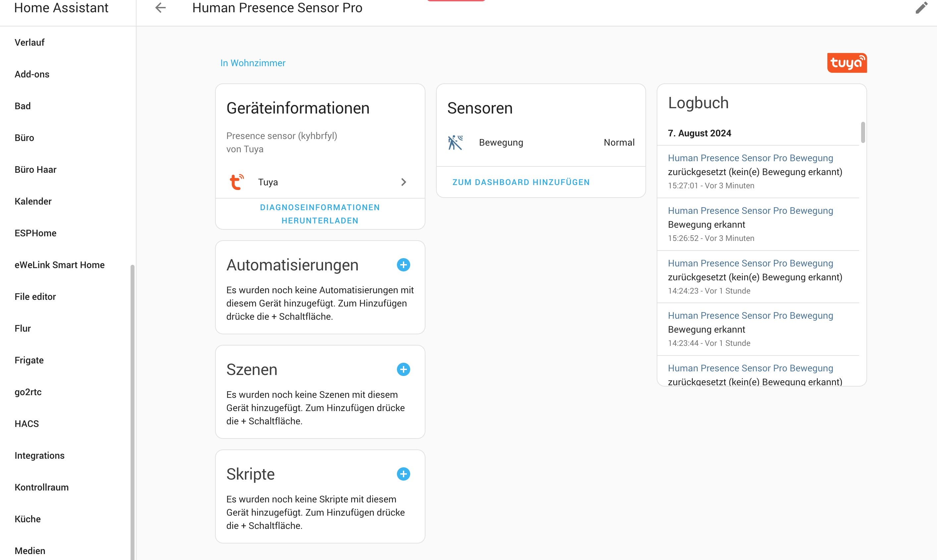Click the Tuya brand logo
The image size is (937, 560).
point(847,63)
